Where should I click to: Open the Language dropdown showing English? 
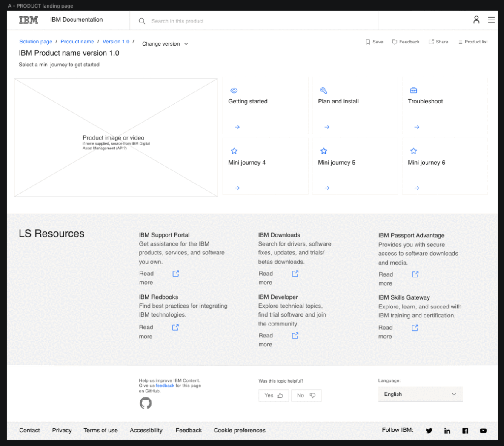coord(420,394)
